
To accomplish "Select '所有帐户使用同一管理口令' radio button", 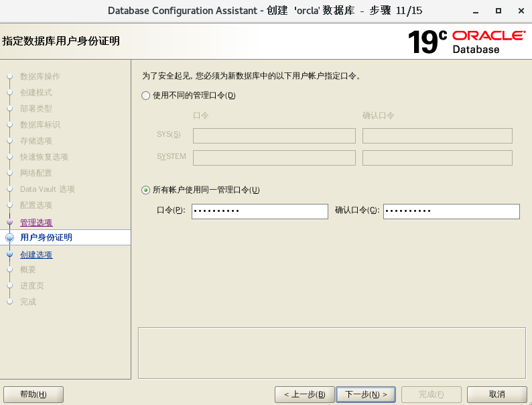I will click(146, 190).
